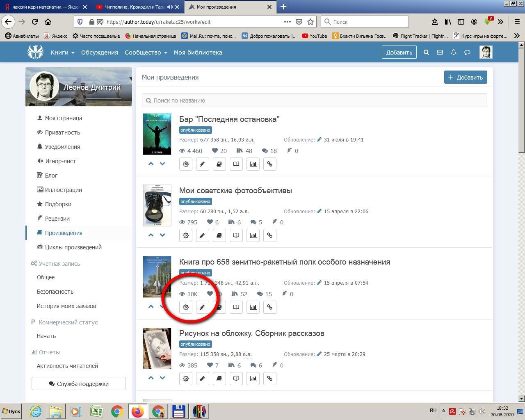
Task: Open the notifications bell in header
Action: point(453,52)
